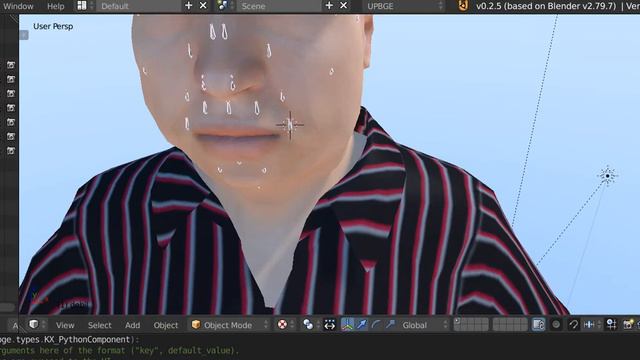Click the Blender logo splash icon

pyautogui.click(x=463, y=6)
